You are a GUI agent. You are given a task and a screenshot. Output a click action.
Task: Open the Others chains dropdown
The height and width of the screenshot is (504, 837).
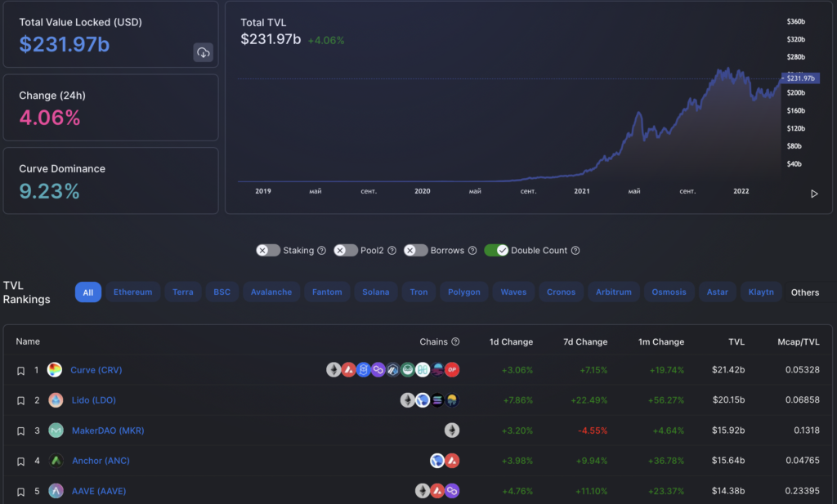click(804, 292)
